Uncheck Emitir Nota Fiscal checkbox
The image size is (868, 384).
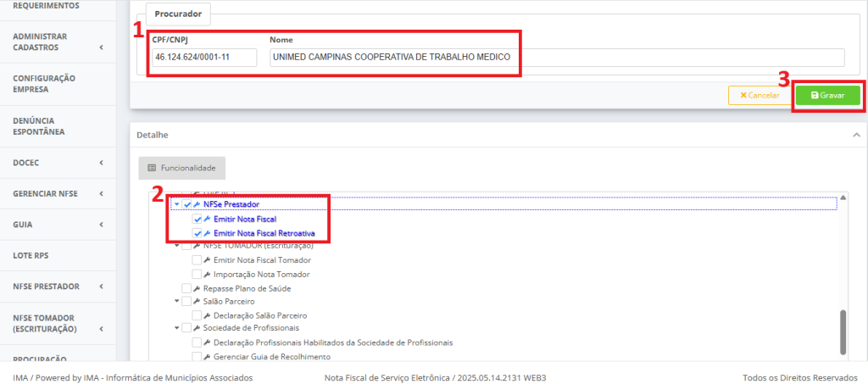pos(197,219)
